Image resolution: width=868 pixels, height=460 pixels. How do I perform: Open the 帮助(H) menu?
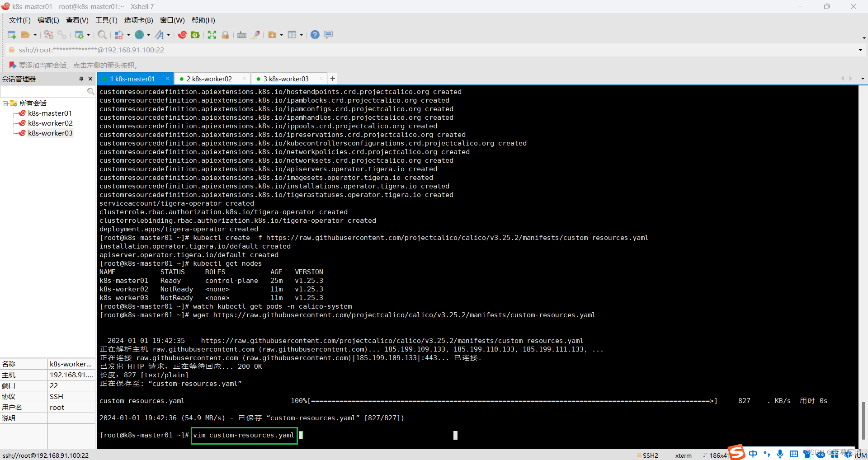tap(203, 20)
